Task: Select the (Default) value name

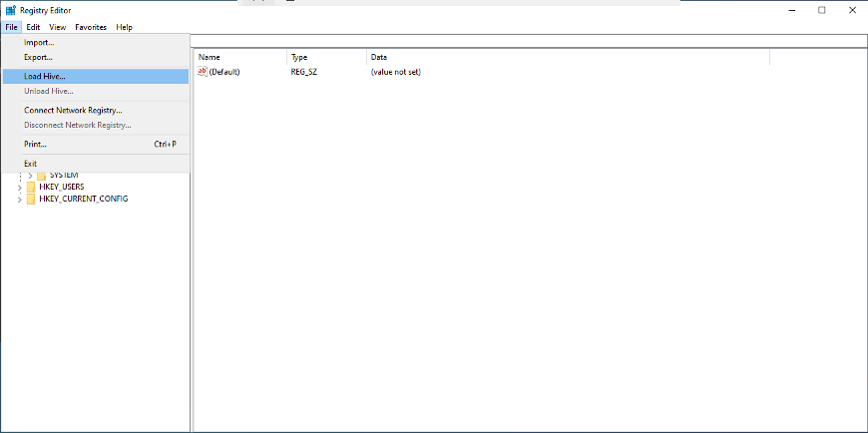Action: (224, 72)
